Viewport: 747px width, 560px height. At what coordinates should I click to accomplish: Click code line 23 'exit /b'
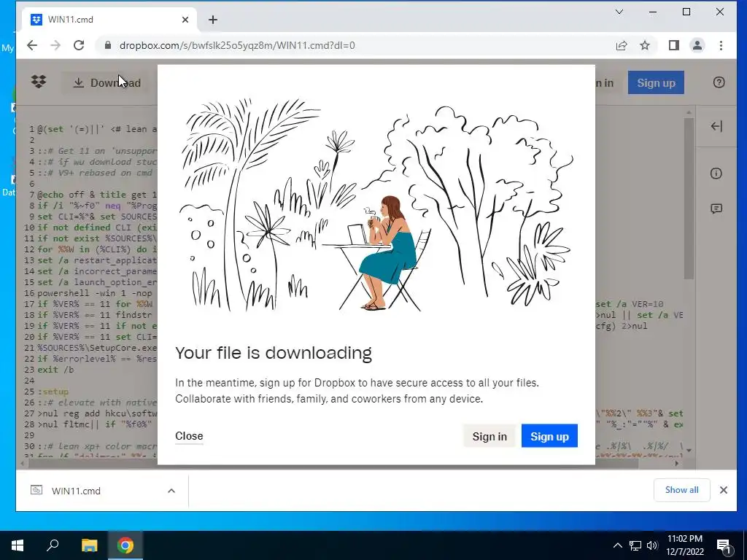click(55, 370)
